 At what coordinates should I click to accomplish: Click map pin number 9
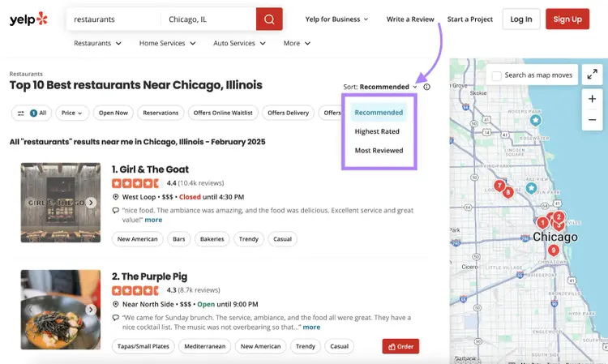click(554, 251)
